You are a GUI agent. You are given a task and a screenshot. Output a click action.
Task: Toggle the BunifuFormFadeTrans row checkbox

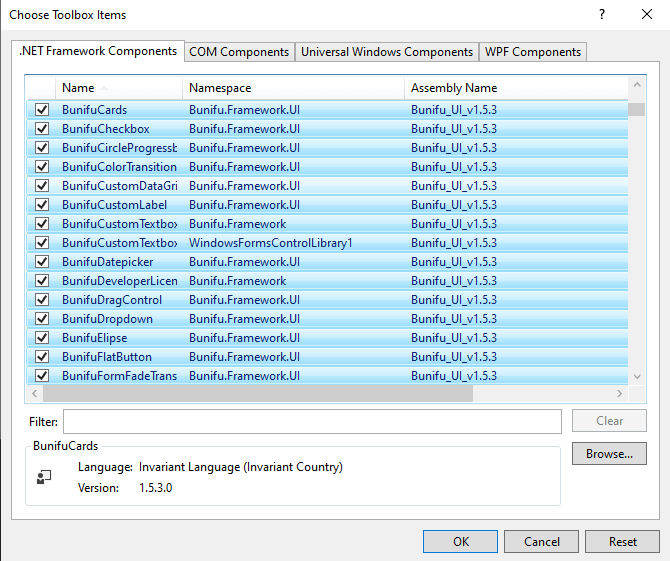click(x=42, y=376)
